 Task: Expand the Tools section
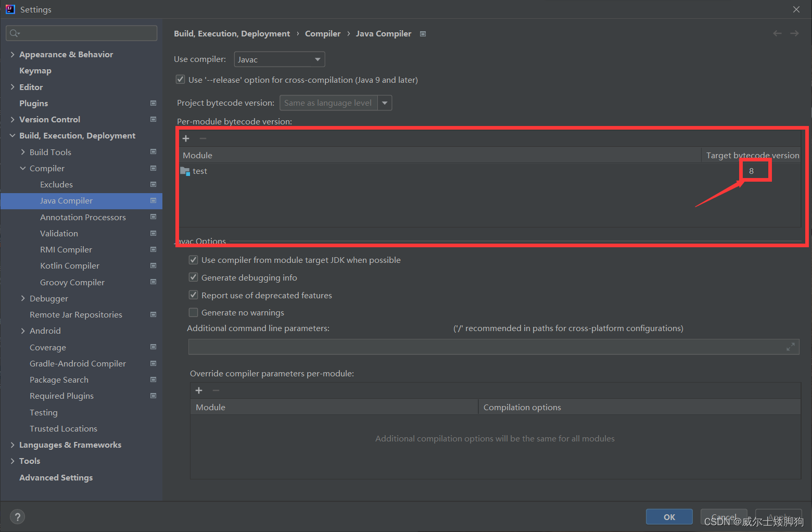coord(12,461)
